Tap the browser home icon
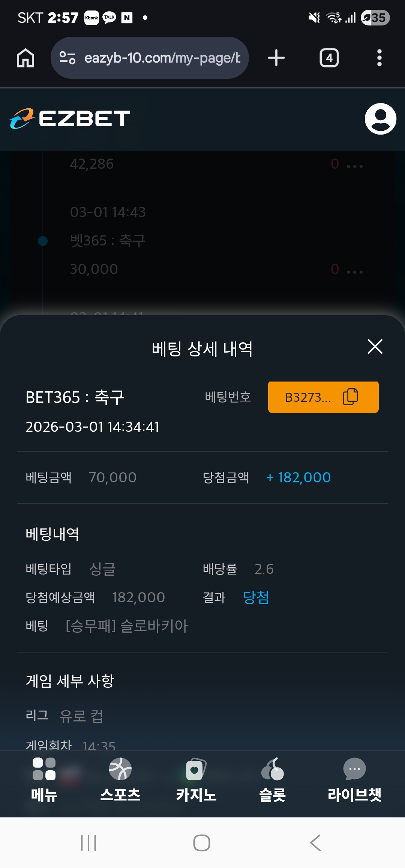This screenshot has height=868, width=405. (25, 58)
